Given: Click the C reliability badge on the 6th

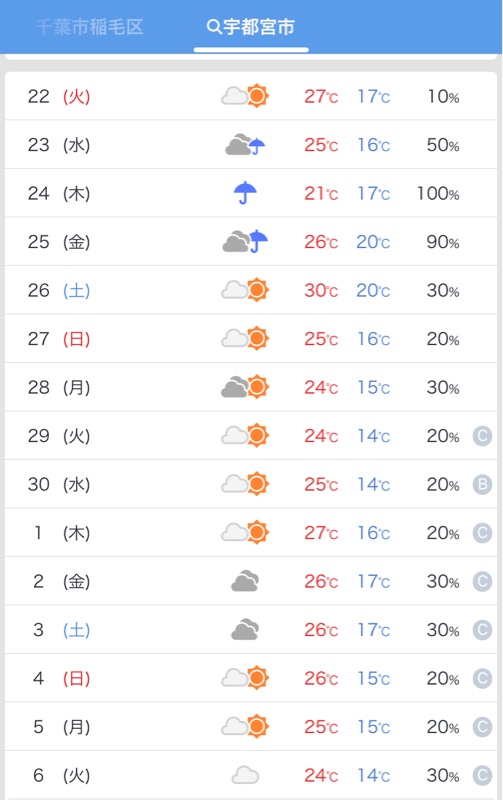Looking at the screenshot, I should (482, 776).
